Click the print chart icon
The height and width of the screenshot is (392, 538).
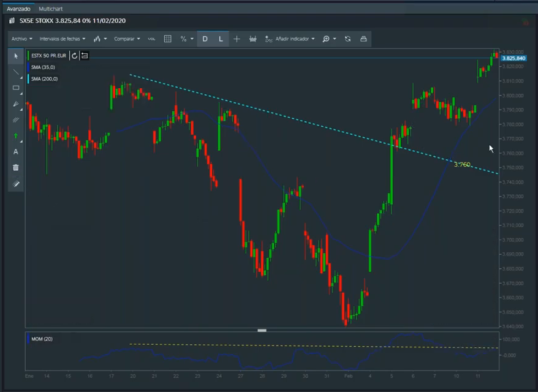[x=363, y=39]
